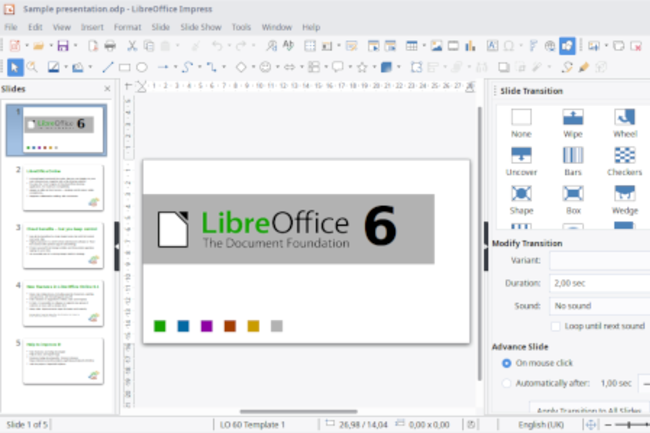Open the Sound dropdown showing No sound
The image size is (650, 433).
pyautogui.click(x=600, y=306)
